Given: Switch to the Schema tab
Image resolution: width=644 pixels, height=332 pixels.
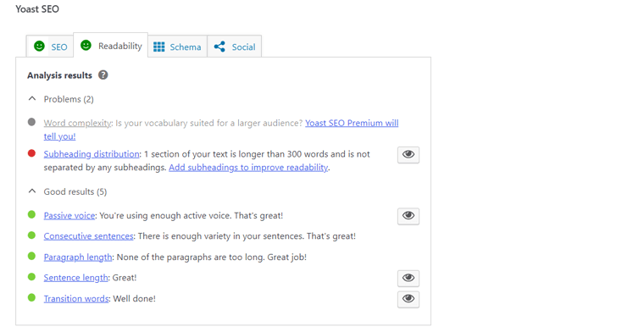Looking at the screenshot, I should tap(177, 47).
